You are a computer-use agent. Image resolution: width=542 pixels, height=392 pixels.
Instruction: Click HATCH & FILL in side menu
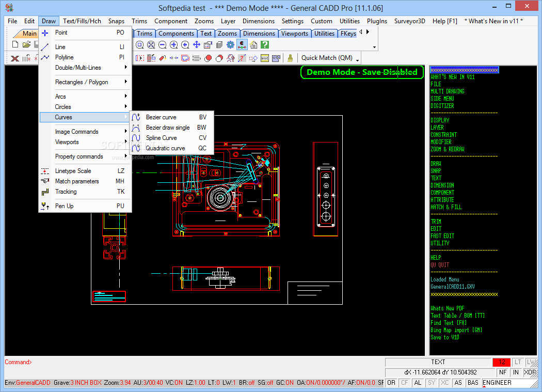pyautogui.click(x=446, y=207)
